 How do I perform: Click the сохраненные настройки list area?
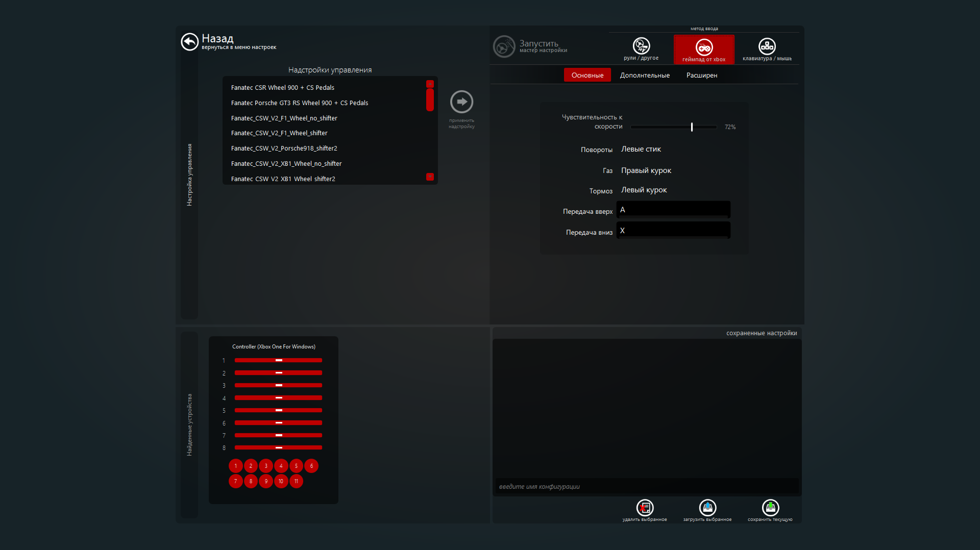(647, 408)
